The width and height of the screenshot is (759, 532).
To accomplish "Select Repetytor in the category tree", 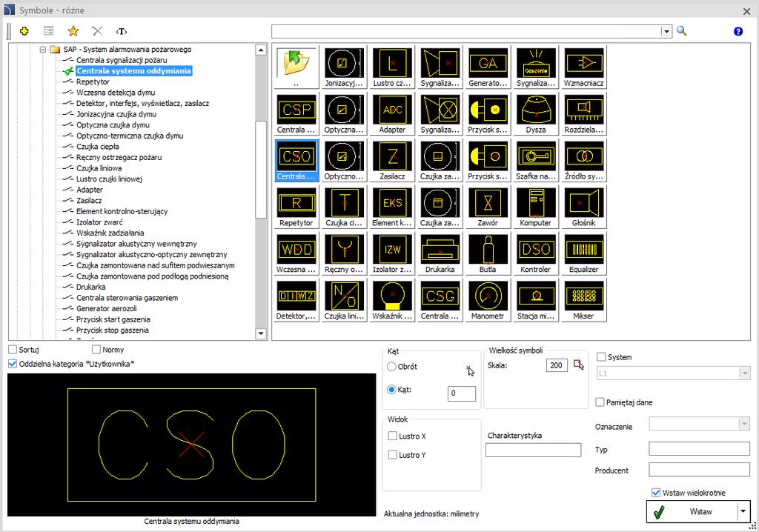I will pyautogui.click(x=93, y=82).
